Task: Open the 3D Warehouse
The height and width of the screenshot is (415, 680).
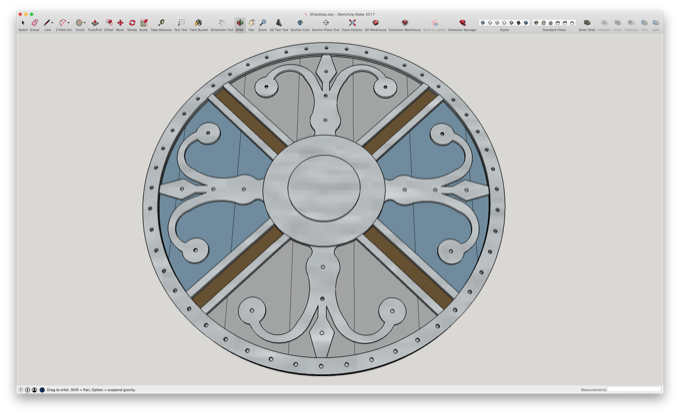Action: pos(376,23)
